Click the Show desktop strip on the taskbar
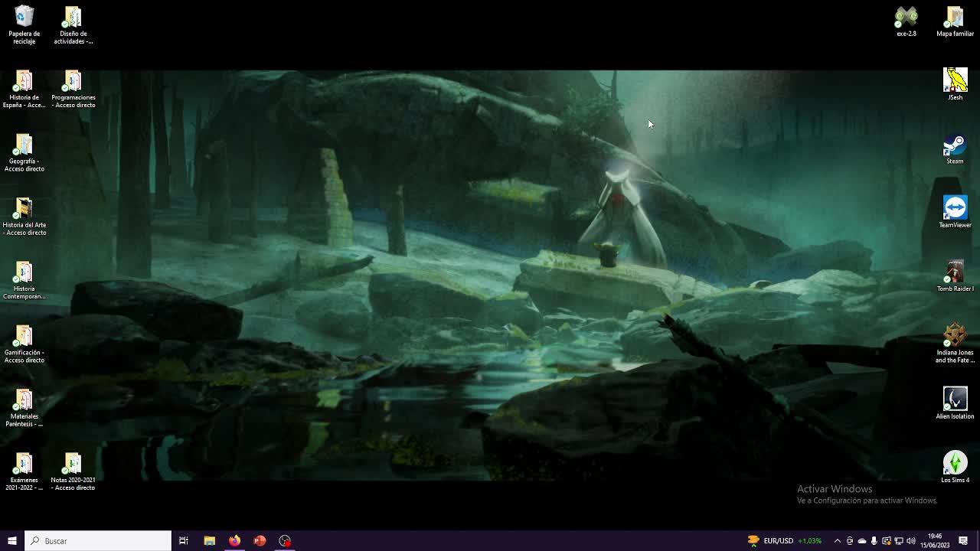980x551 pixels. point(978,541)
